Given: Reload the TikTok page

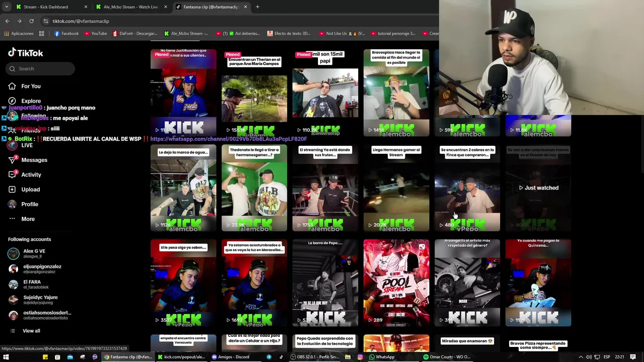Looking at the screenshot, I should pyautogui.click(x=31, y=21).
